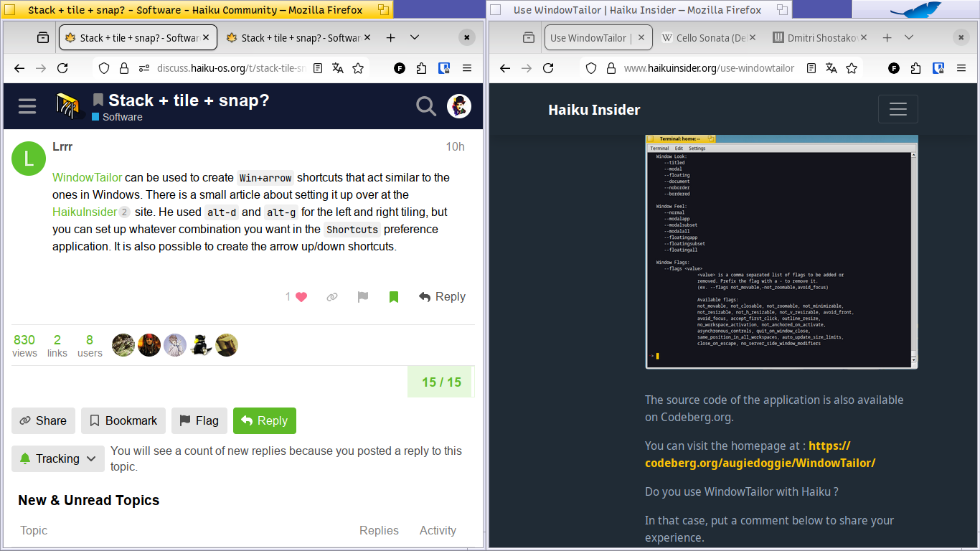Toggle reader view in left browser
The height and width of the screenshot is (551, 980).
(318, 68)
